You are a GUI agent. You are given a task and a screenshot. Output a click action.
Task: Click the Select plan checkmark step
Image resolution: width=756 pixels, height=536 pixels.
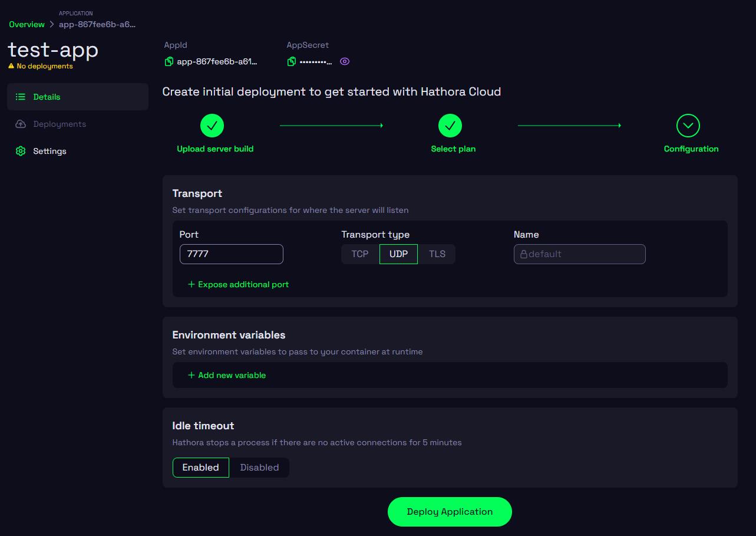pos(450,126)
